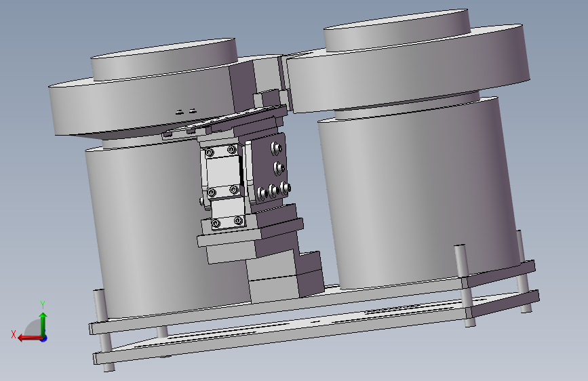Screen dimensions: 588x381
Task: Pick the small upper cap on the left disc
Action: pos(164,58)
